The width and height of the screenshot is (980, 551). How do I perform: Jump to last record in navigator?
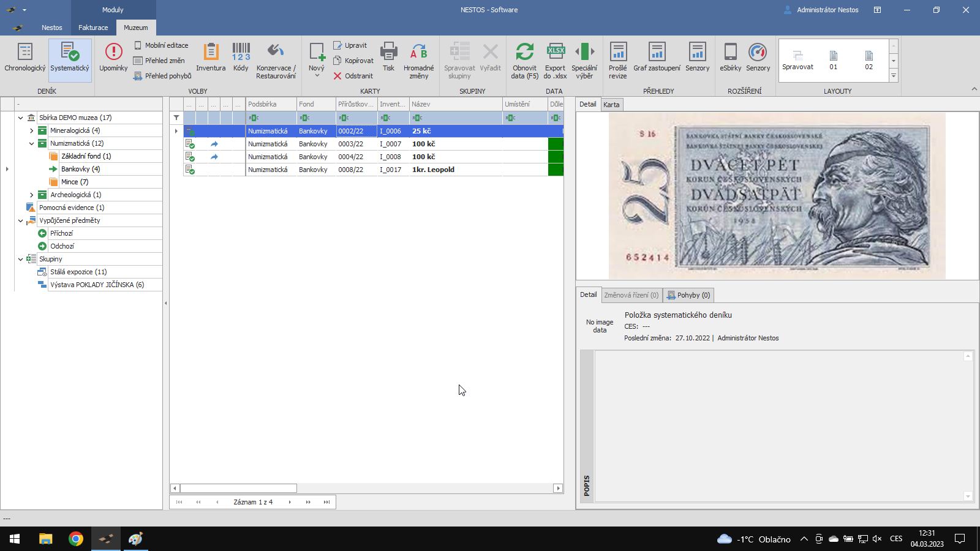[326, 502]
